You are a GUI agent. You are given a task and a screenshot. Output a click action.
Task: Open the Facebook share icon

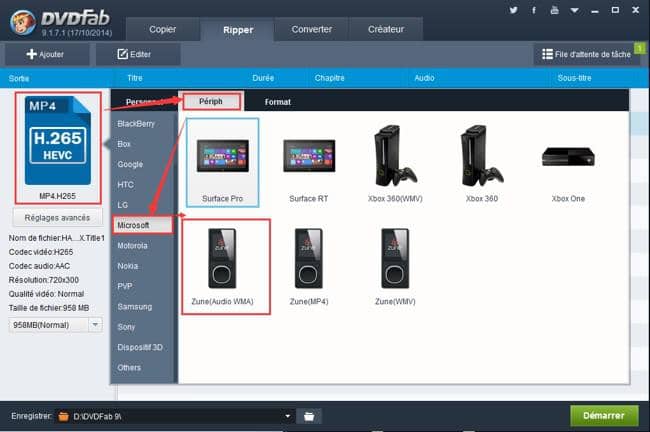click(534, 10)
